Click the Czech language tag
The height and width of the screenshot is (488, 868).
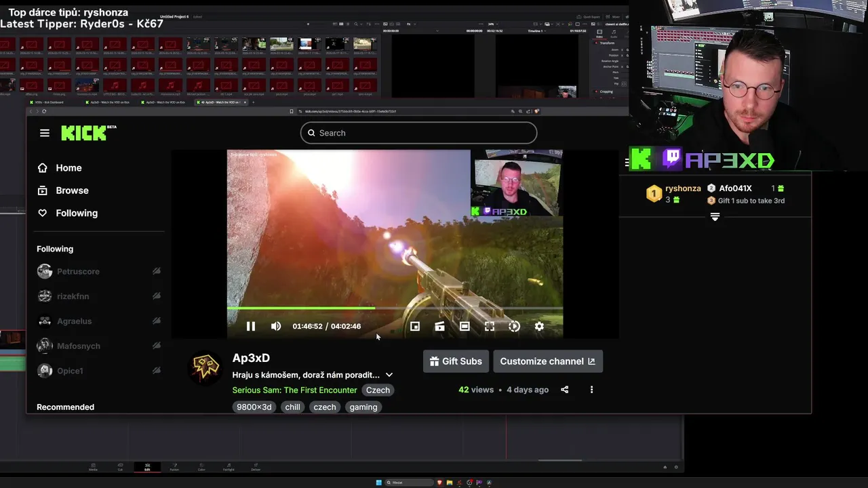(378, 390)
